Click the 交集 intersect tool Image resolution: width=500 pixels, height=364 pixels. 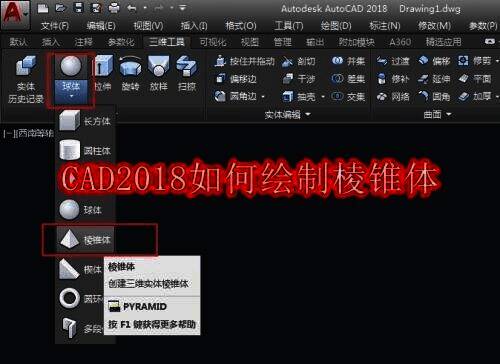[x=348, y=97]
